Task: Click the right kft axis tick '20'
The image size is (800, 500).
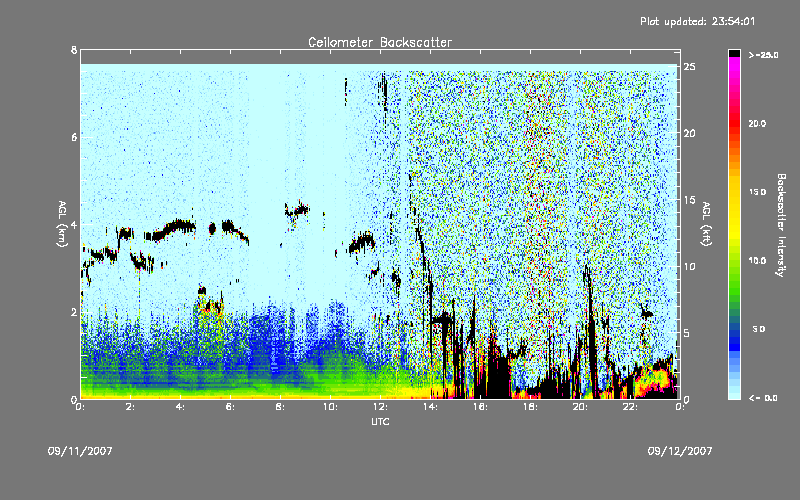Action: click(689, 133)
